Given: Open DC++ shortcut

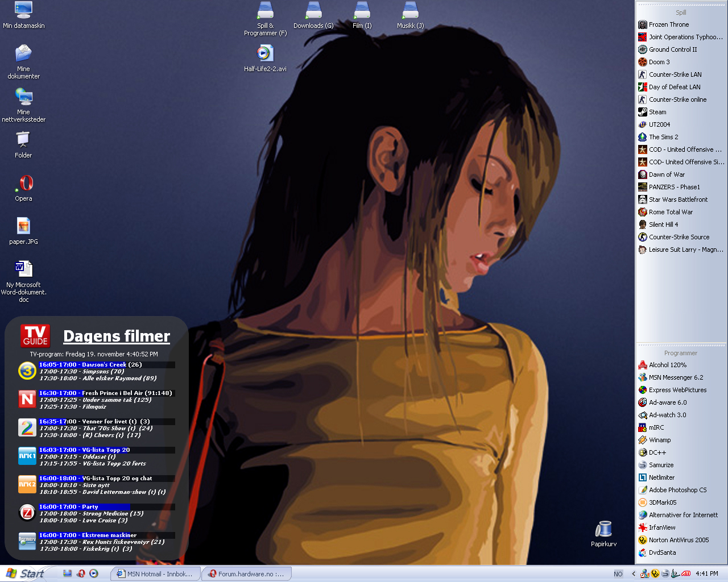Looking at the screenshot, I should pyautogui.click(x=652, y=452).
